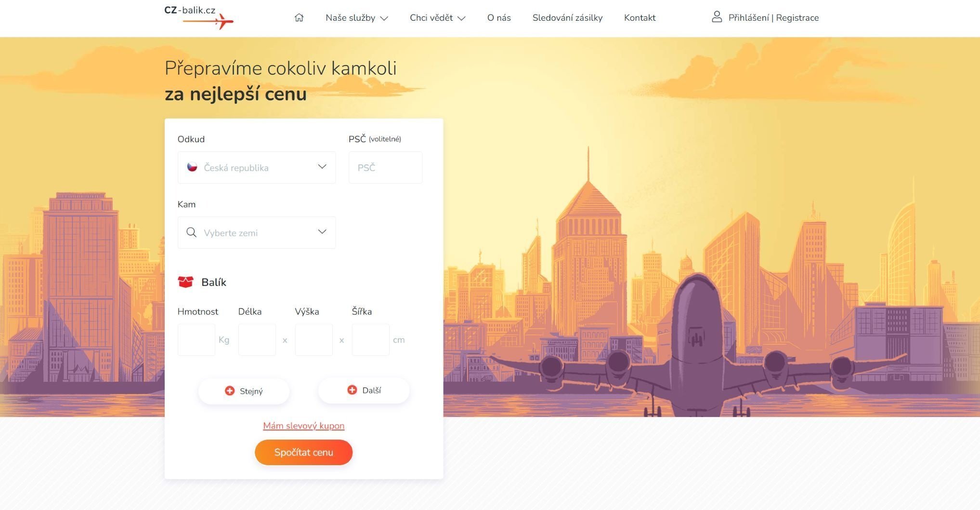Viewport: 980px width, 510px height.
Task: Open the Mám slevový kupon link
Action: (x=304, y=426)
